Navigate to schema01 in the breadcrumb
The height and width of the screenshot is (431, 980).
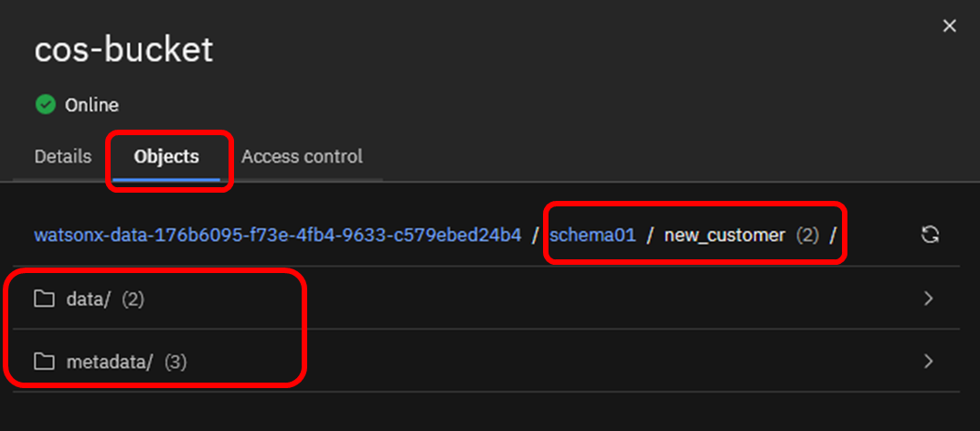(592, 235)
